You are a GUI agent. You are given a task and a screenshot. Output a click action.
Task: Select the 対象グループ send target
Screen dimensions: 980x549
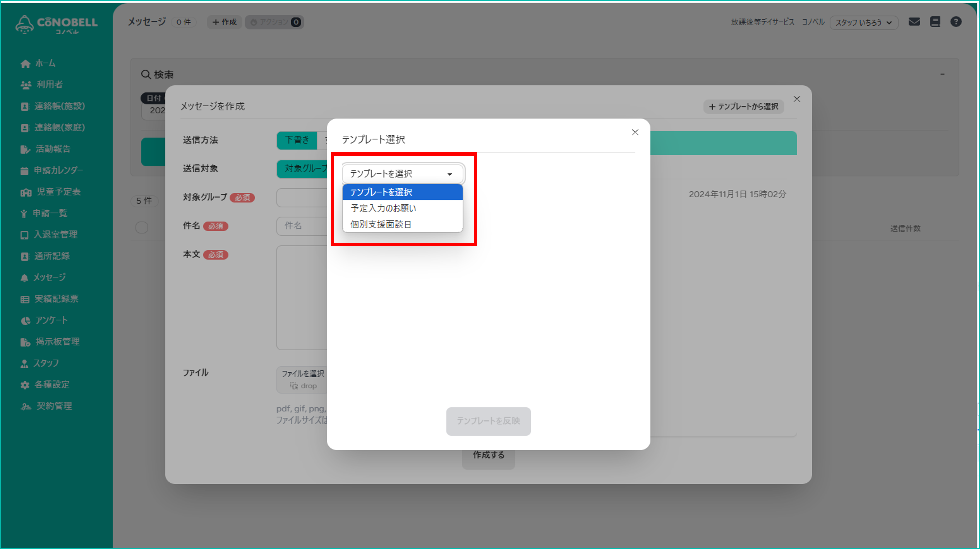coord(302,169)
